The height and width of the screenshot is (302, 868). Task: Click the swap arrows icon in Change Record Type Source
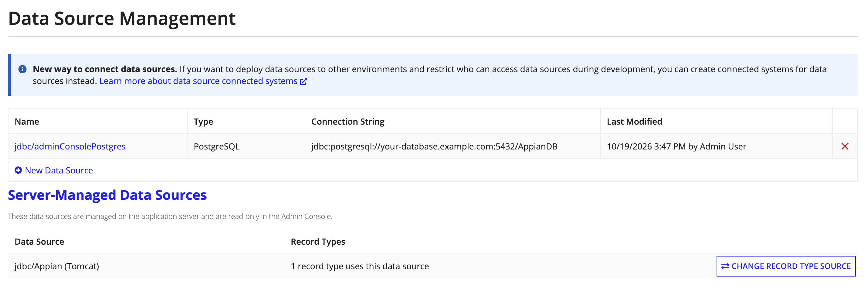tap(725, 266)
